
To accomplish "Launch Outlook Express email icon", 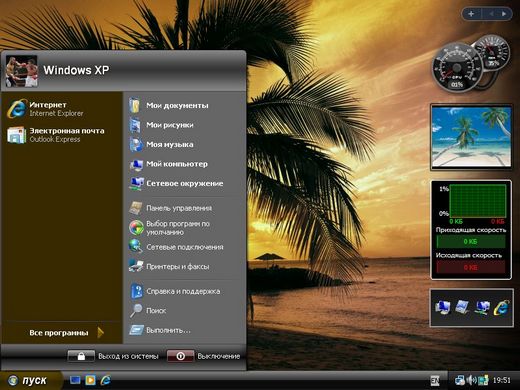I will click(17, 135).
